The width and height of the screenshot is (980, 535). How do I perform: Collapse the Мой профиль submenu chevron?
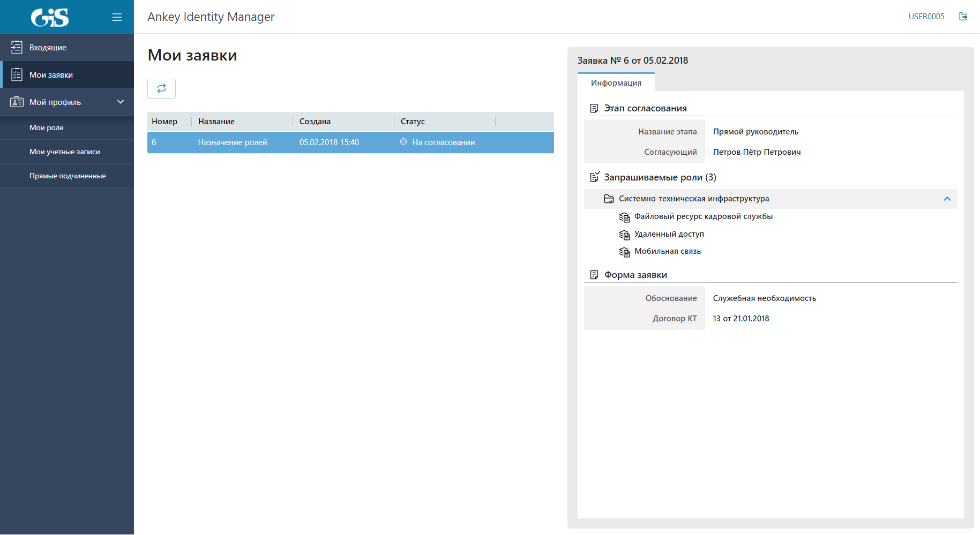point(121,102)
